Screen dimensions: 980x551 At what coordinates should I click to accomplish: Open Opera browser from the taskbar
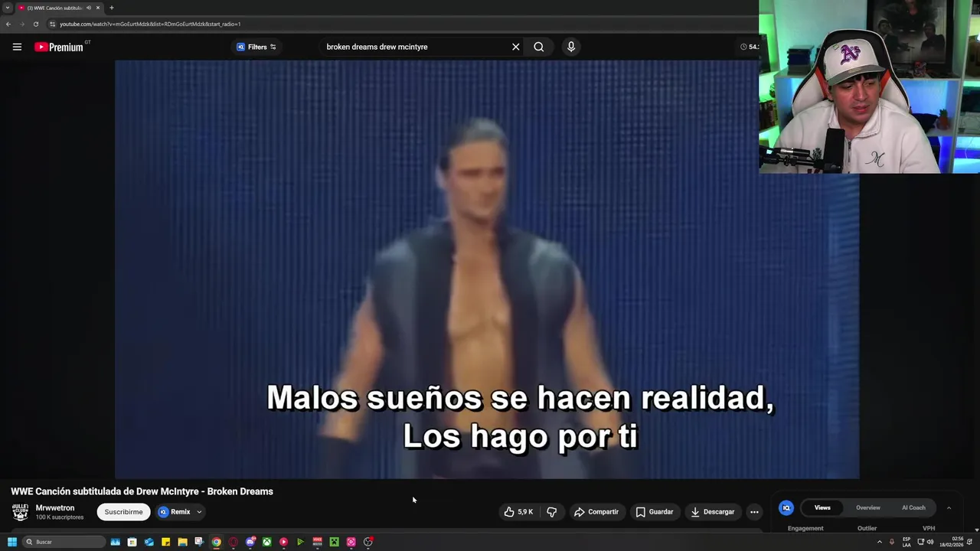(x=233, y=542)
